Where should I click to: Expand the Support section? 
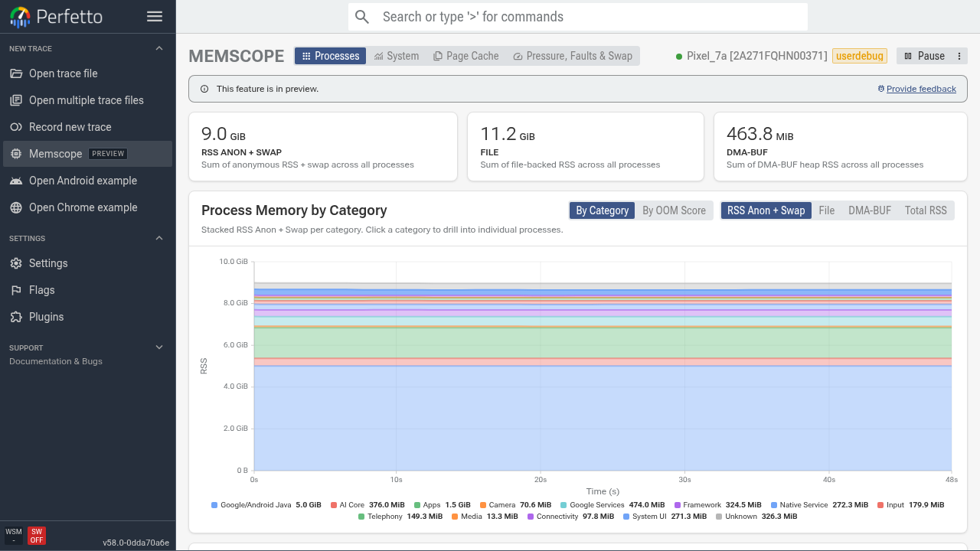(x=159, y=347)
